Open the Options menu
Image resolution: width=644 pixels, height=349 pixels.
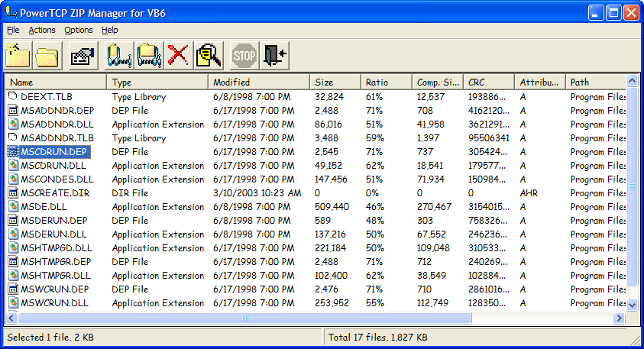click(79, 30)
